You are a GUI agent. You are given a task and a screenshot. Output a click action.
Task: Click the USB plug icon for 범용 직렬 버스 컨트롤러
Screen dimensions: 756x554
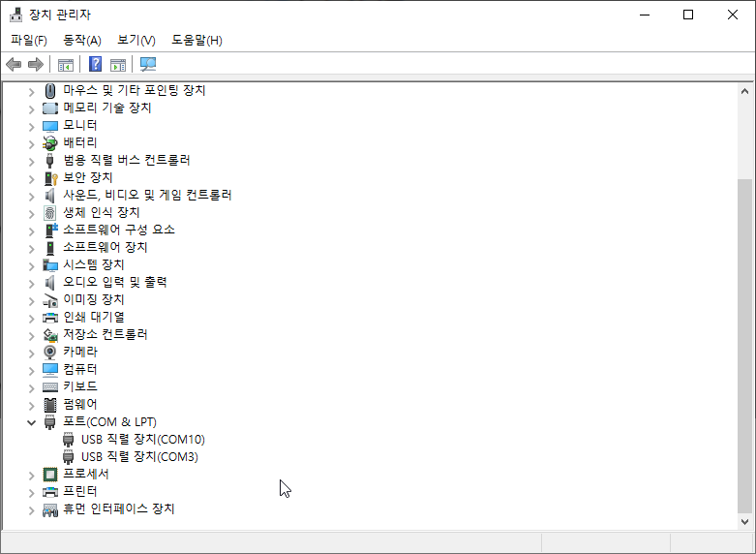(x=50, y=161)
